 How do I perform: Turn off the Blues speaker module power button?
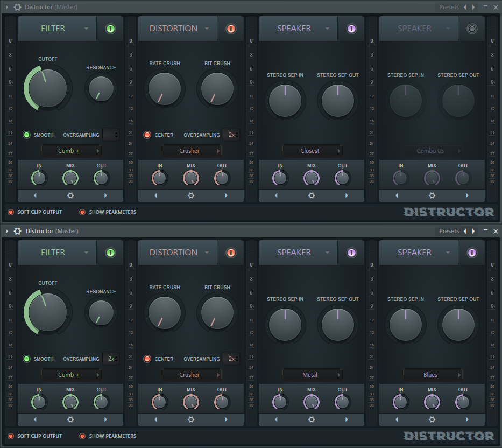point(472,253)
